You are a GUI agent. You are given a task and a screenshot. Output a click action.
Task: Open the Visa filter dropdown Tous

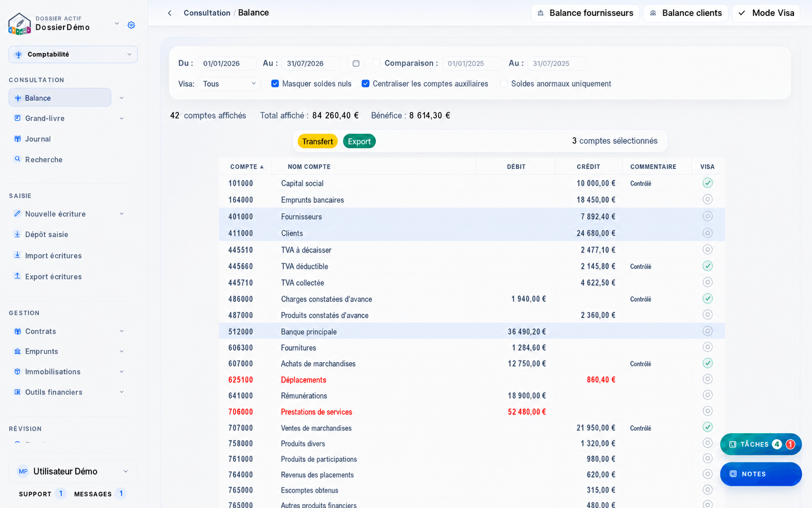coord(229,83)
